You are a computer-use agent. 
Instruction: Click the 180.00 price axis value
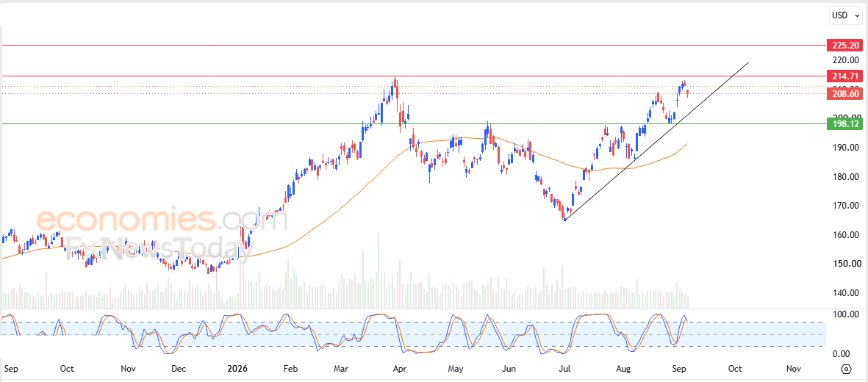844,176
